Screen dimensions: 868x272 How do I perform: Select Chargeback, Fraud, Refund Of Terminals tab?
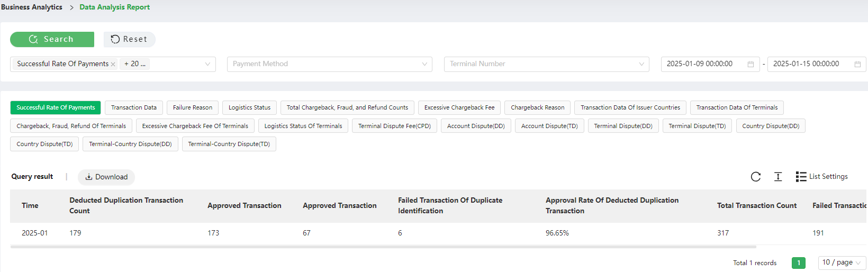tap(71, 126)
